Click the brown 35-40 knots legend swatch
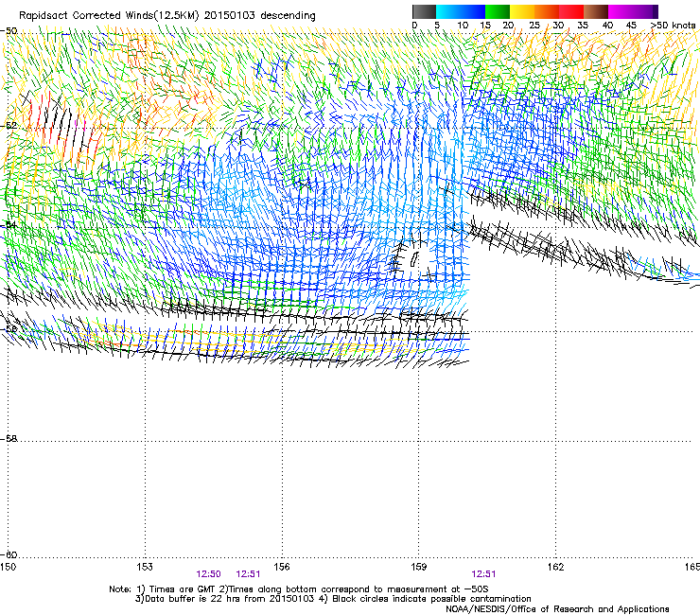The image size is (700, 615). (x=596, y=11)
